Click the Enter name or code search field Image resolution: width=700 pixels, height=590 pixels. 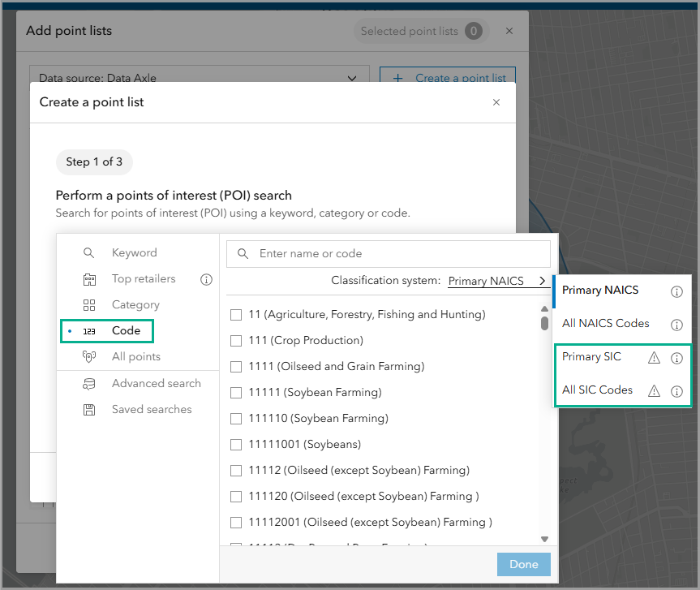[x=397, y=253]
